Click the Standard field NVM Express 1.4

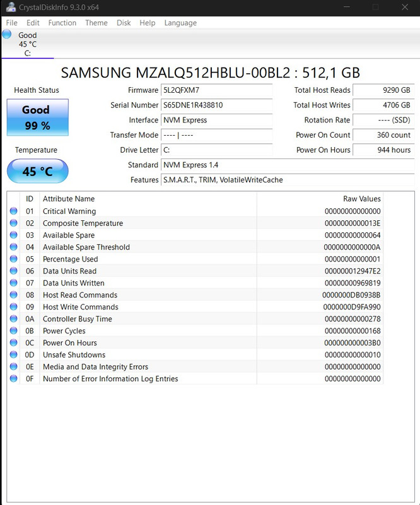point(288,165)
